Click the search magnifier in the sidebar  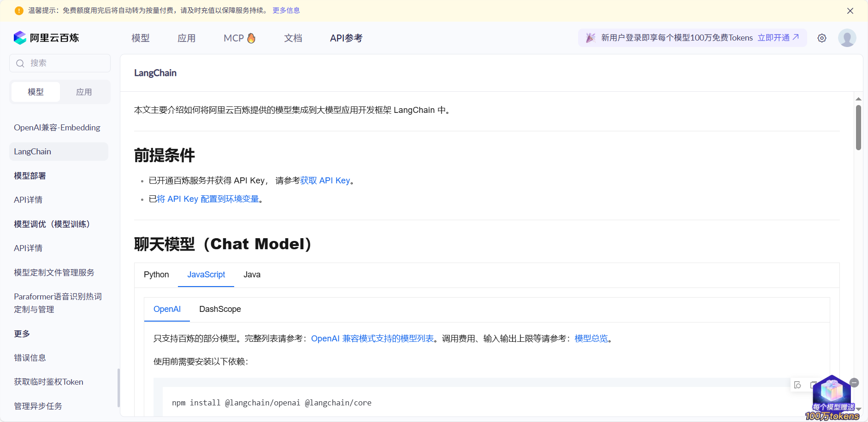point(20,63)
